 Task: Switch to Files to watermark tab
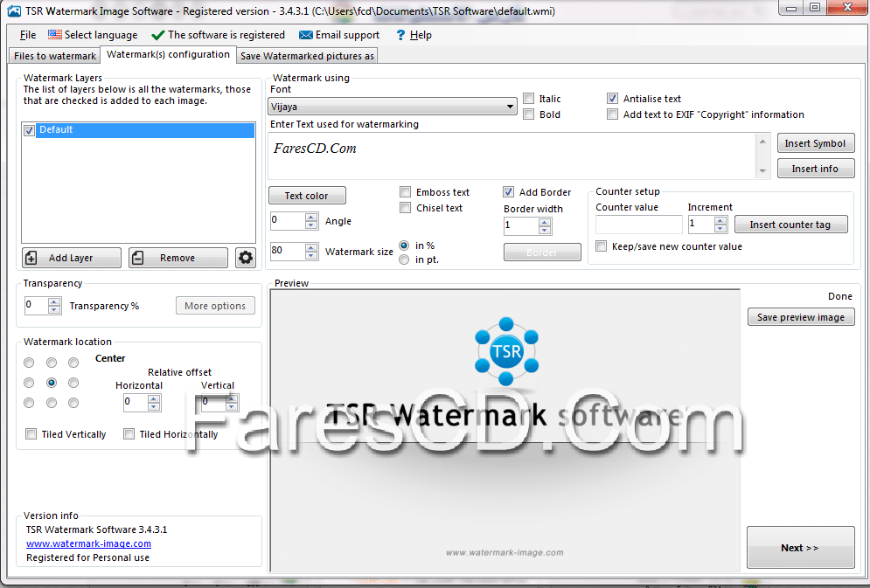coord(55,56)
